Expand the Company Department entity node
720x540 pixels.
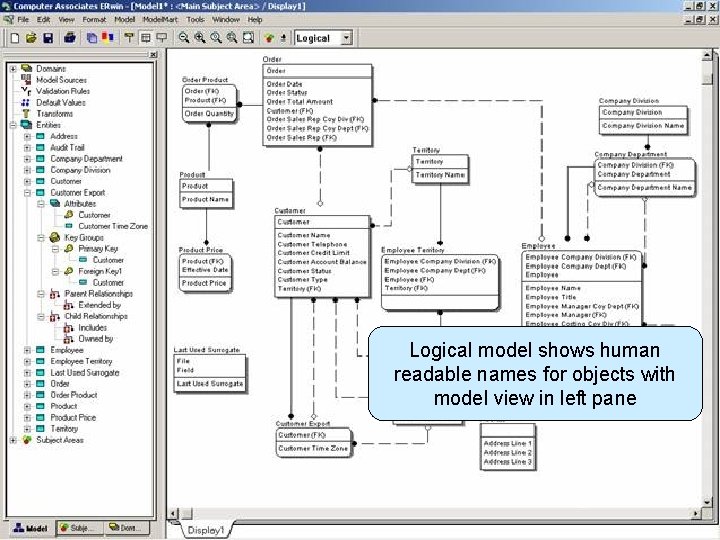(x=28, y=159)
